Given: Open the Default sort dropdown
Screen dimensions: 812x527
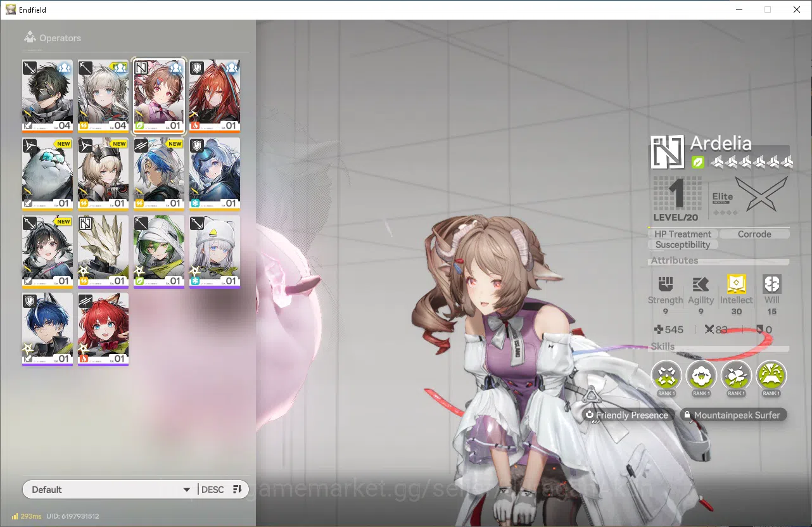Looking at the screenshot, I should pos(111,490).
